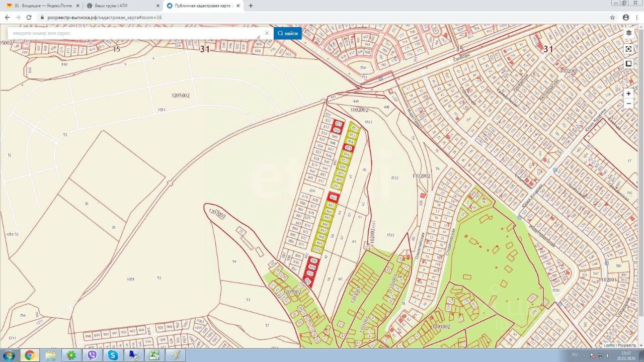This screenshot has height=362, width=644.
Task: Click the locate/center map icon
Action: 628,49
